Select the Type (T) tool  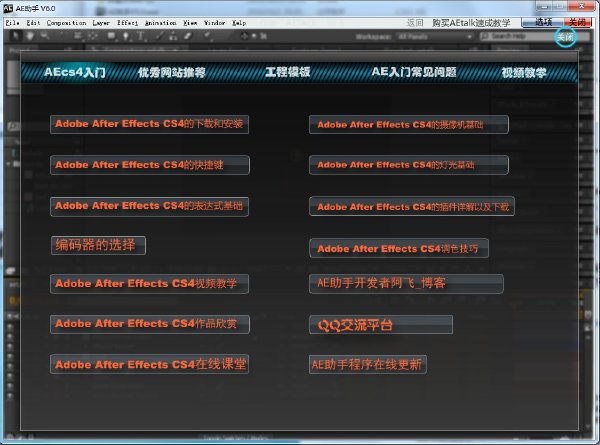pyautogui.click(x=140, y=36)
